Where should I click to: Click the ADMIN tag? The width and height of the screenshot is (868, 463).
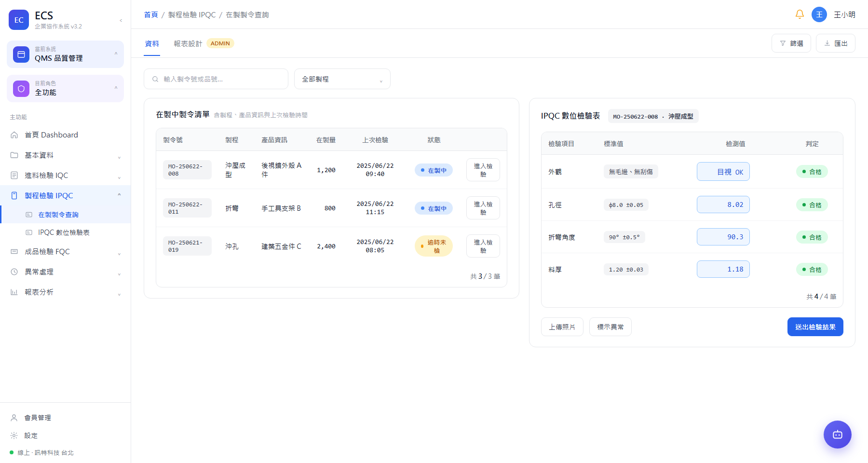220,43
